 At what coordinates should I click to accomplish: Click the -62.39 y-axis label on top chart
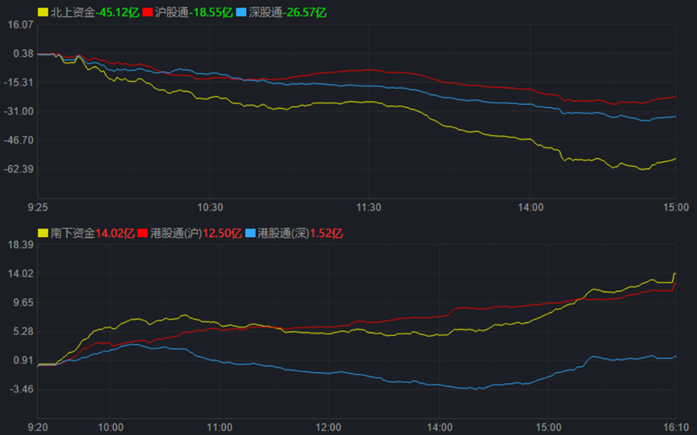[20, 169]
